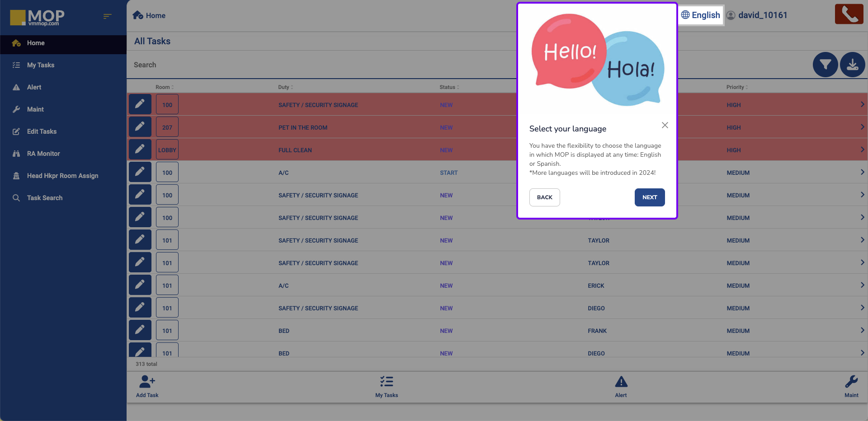Click the Alert triangle in bottom bar
The image size is (868, 421).
click(x=621, y=386)
